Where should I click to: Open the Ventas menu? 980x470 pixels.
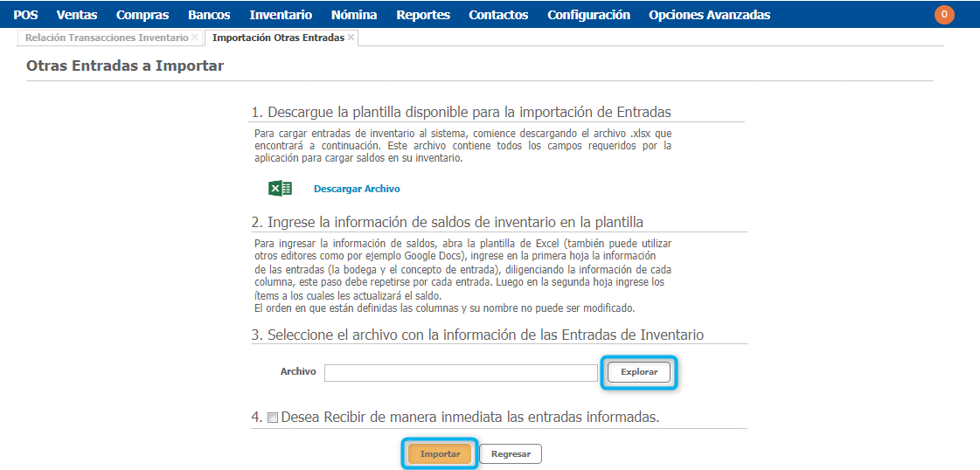coord(77,15)
